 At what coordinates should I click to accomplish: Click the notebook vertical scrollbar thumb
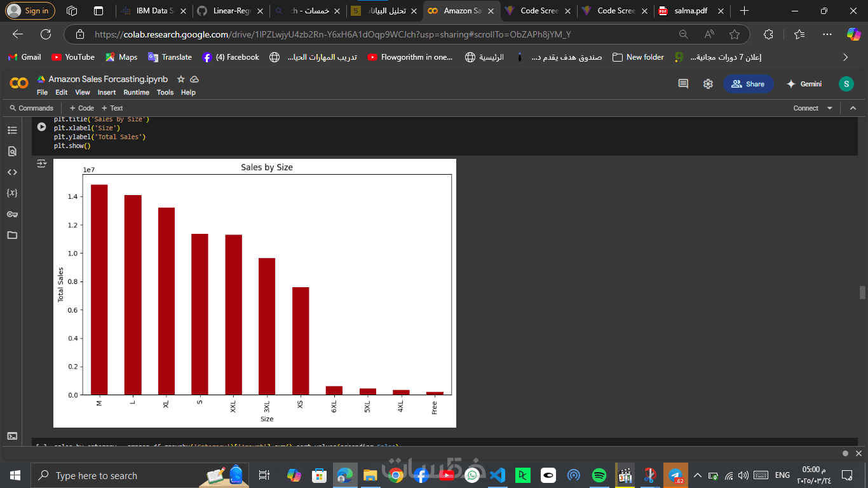[862, 292]
